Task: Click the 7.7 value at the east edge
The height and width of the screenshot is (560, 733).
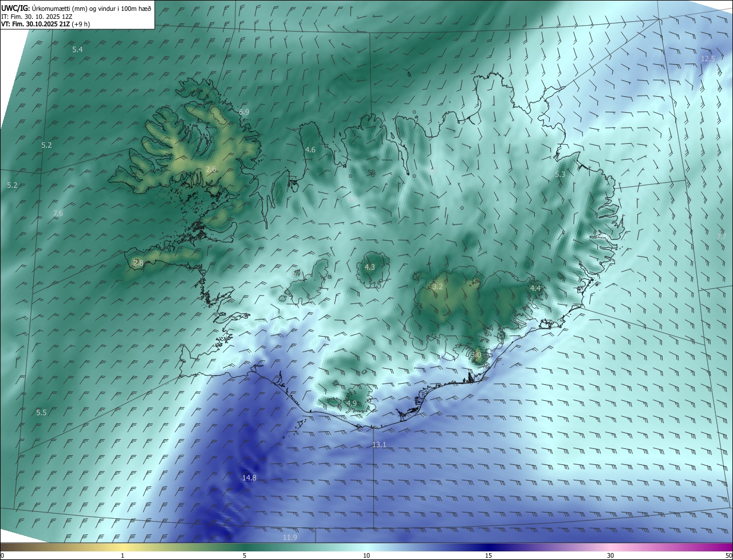Action: tap(722, 236)
